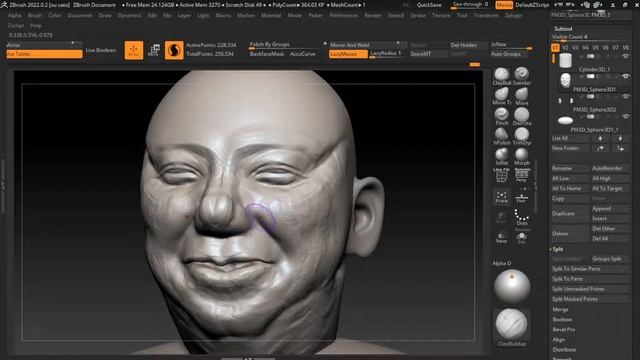Click the orange symmetry S icon
This screenshot has height=360, width=640.
point(174,50)
